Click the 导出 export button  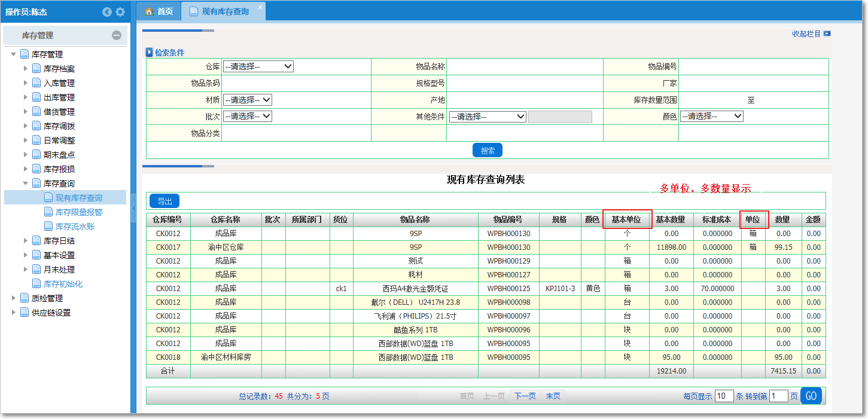coord(164,201)
